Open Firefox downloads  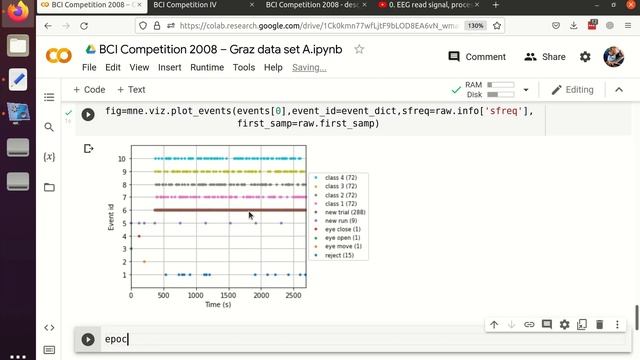[573, 26]
